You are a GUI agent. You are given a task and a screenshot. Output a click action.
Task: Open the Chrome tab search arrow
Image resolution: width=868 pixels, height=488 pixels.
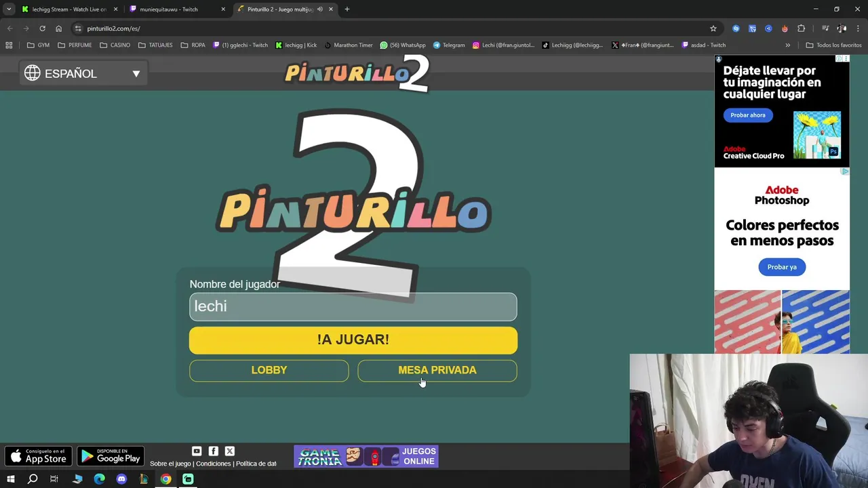pos(9,9)
